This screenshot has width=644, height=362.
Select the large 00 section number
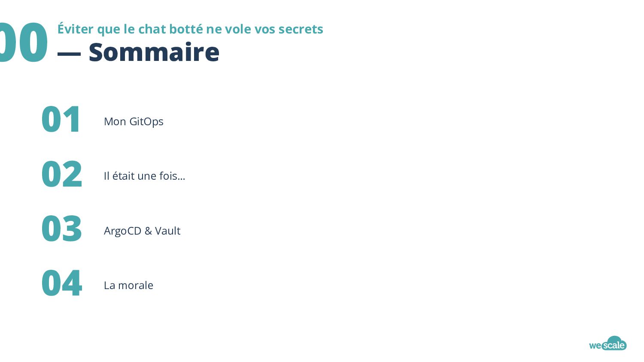pyautogui.click(x=23, y=43)
